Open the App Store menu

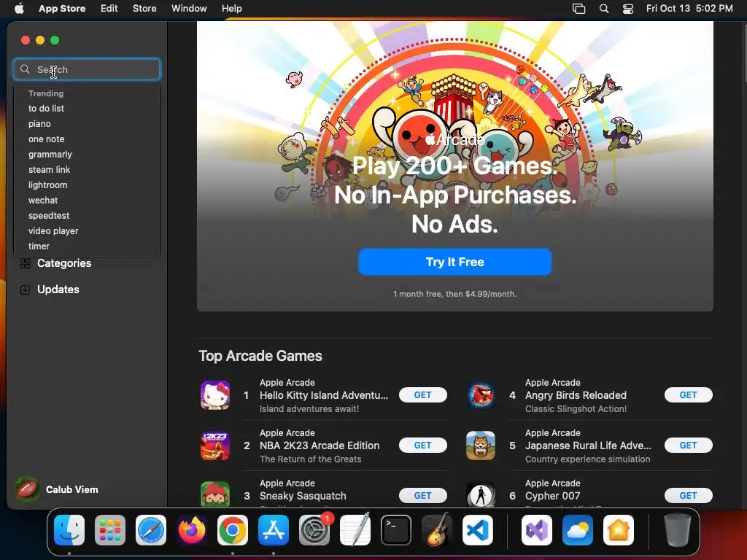click(62, 9)
